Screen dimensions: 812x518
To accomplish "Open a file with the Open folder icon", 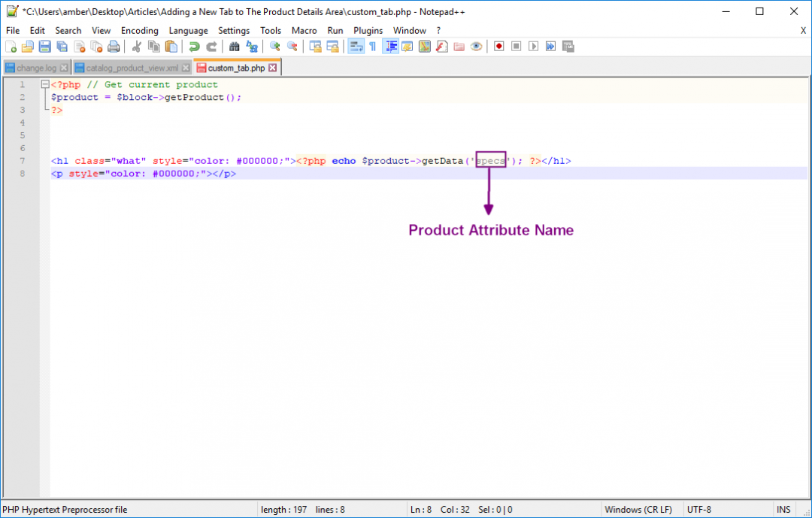I will 28,46.
